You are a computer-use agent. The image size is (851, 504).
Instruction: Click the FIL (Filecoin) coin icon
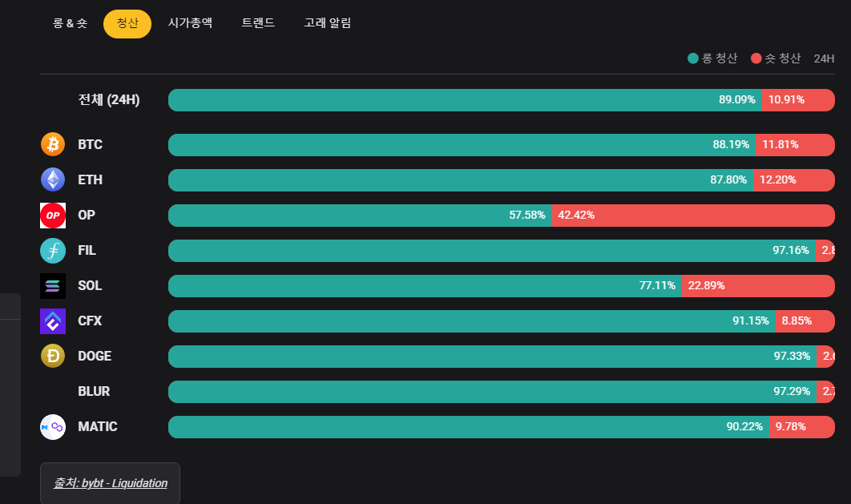(x=52, y=250)
